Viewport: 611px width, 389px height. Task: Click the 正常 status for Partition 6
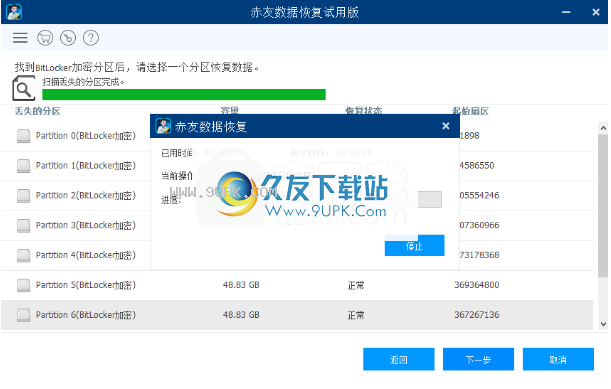click(356, 315)
